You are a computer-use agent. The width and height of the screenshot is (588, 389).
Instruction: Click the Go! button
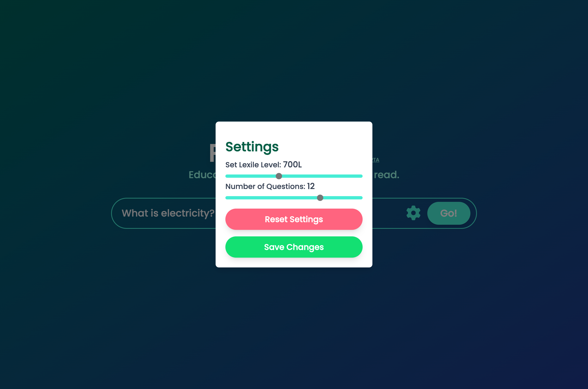click(449, 213)
